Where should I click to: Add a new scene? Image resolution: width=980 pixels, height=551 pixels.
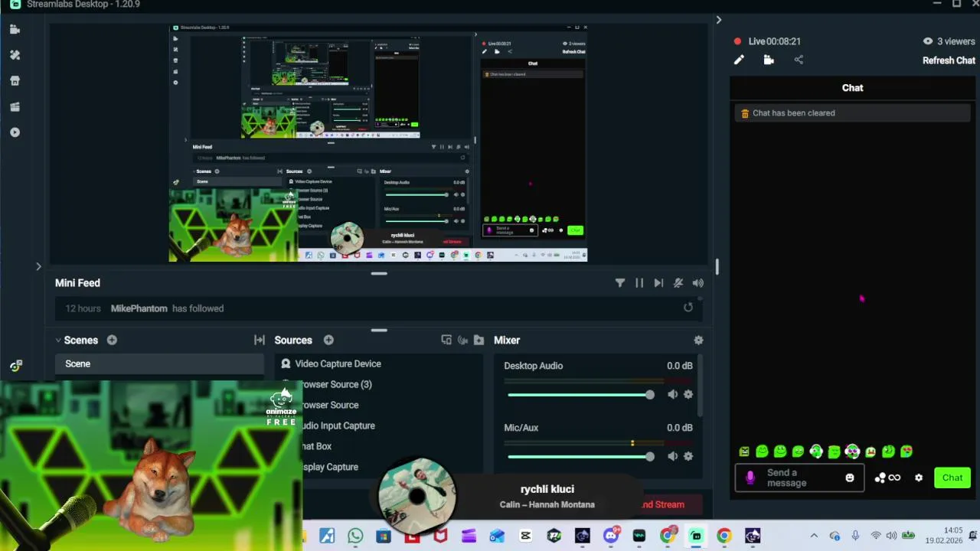click(x=112, y=340)
